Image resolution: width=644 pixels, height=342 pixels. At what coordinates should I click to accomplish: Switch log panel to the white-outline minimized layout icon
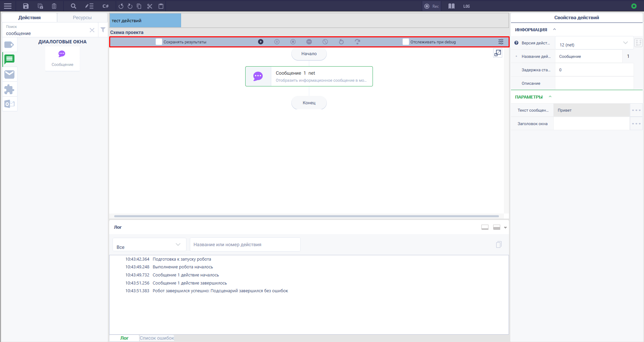pyautogui.click(x=485, y=227)
